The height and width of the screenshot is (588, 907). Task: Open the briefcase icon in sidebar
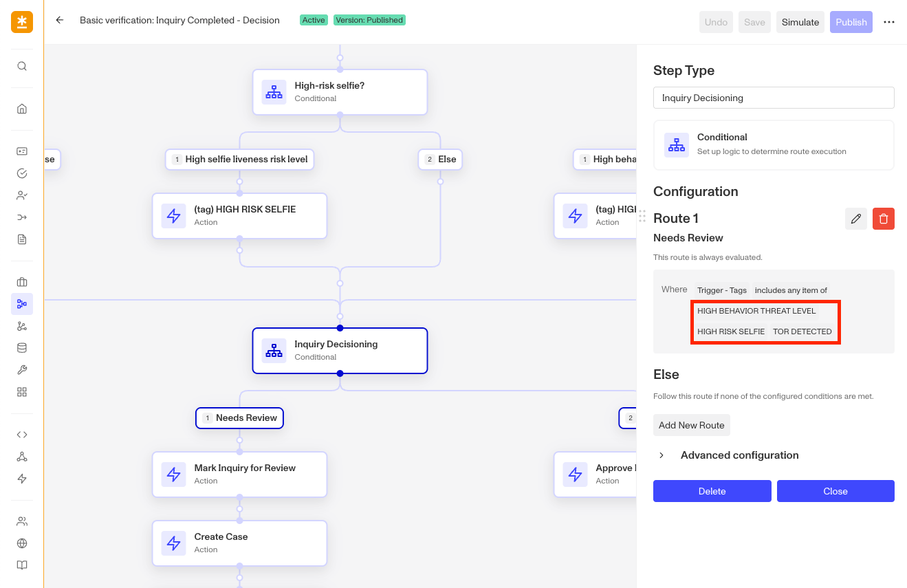[x=22, y=282]
